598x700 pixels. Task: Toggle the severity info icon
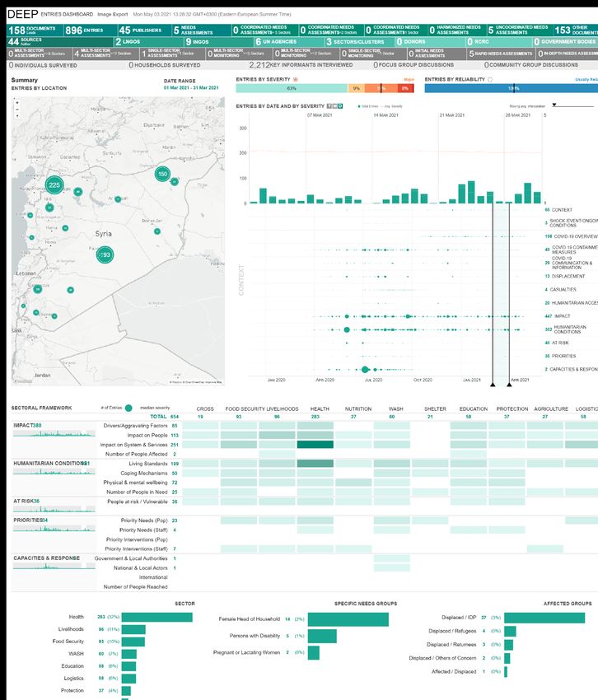[x=295, y=79]
